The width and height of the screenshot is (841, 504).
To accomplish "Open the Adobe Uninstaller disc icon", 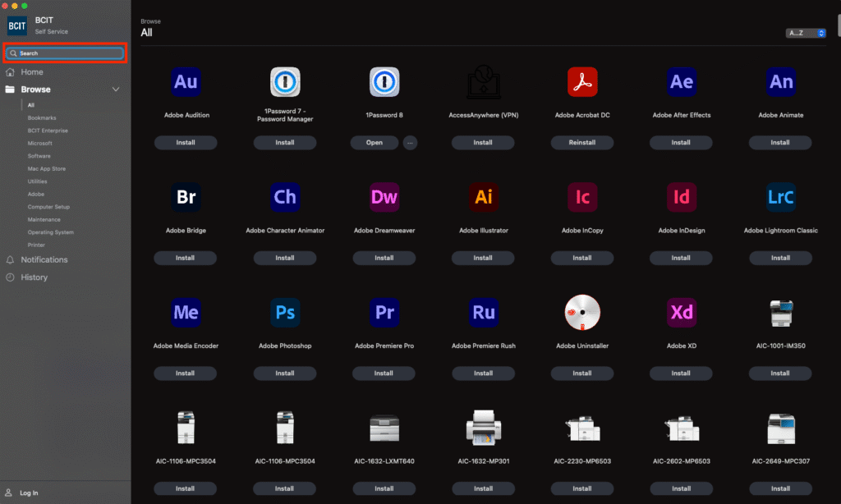I will [582, 312].
